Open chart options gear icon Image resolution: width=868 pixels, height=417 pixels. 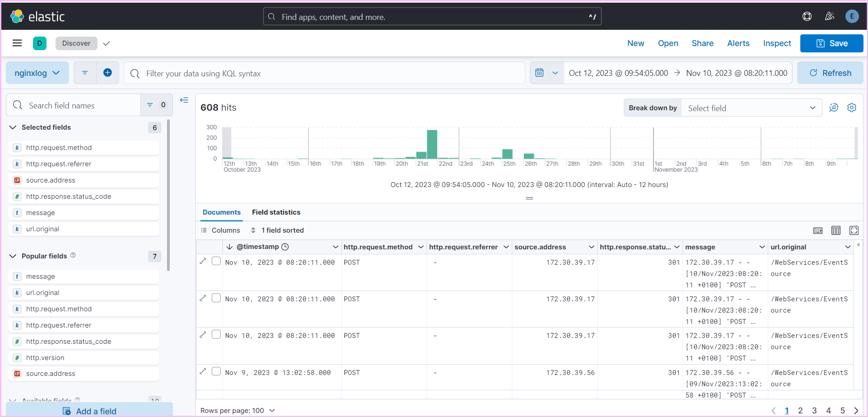(852, 108)
